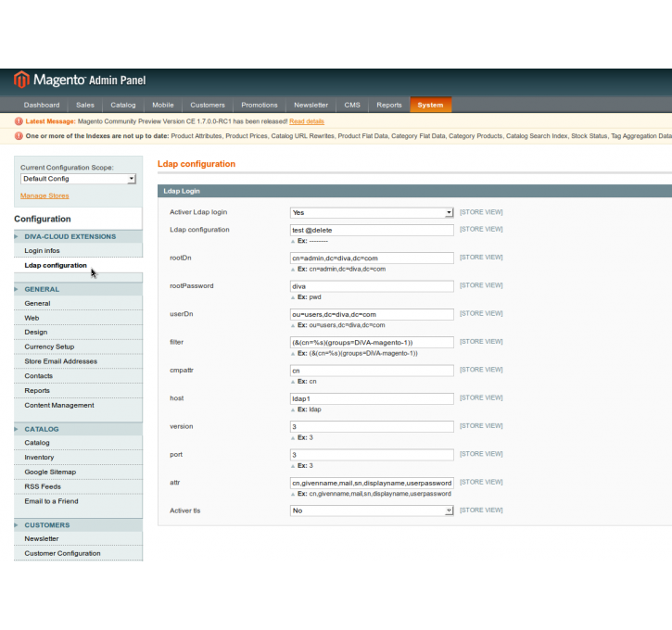The image size is (672, 630).
Task: Open Currency Setup configuration
Action: coord(49,346)
